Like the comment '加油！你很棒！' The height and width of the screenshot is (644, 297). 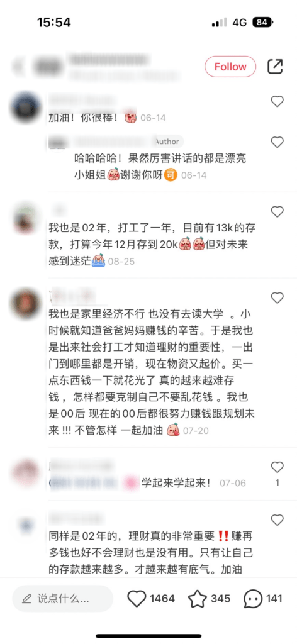tap(277, 101)
